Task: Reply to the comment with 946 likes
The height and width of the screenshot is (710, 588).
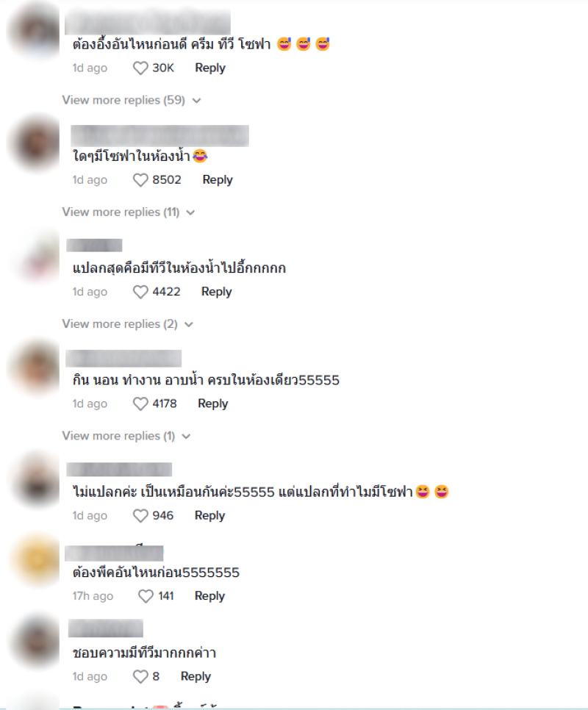Action: click(x=209, y=515)
